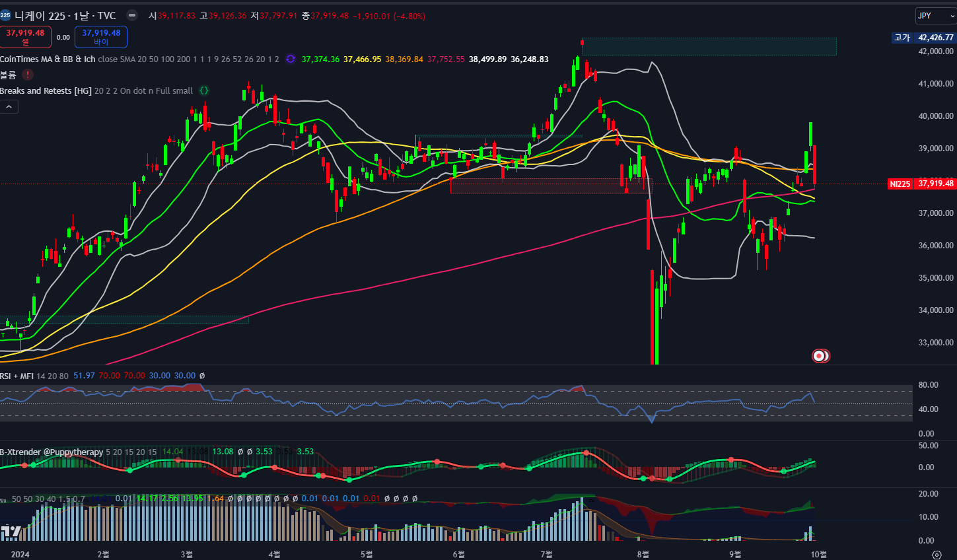Click the 고가 high price label
Viewport: 957px width, 560px height.
tap(902, 38)
